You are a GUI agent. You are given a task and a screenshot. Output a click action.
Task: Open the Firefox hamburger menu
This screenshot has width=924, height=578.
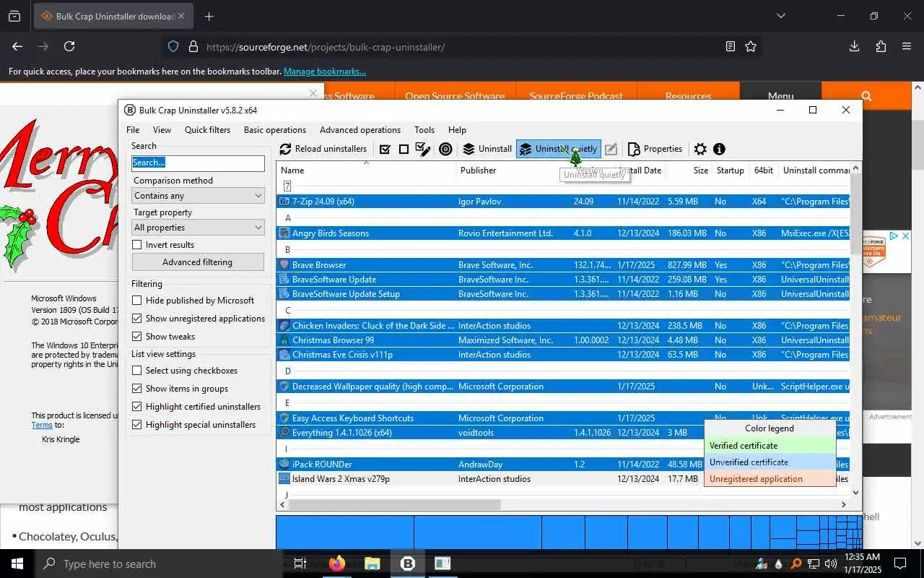[x=907, y=46]
